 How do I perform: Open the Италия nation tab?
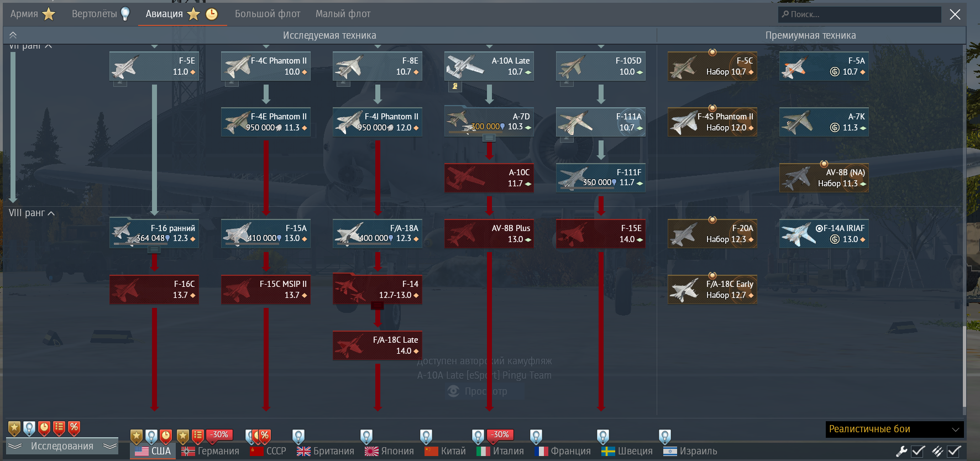(x=500, y=451)
